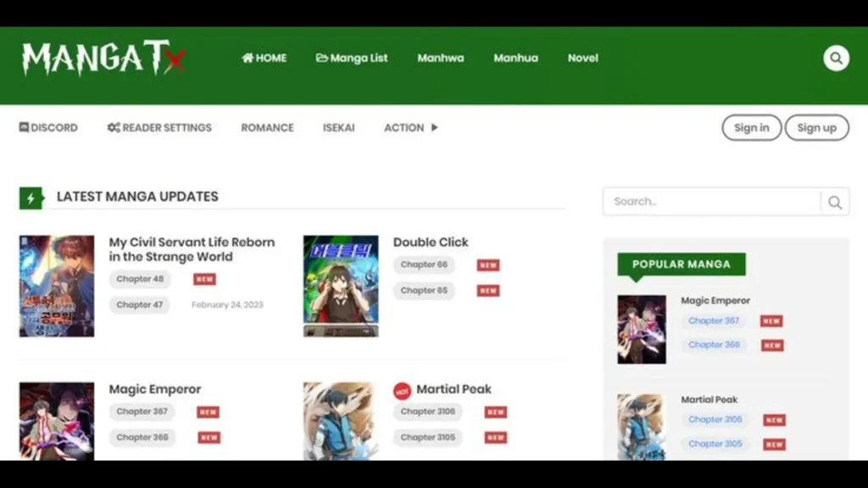
Task: Click Martial Peak cover in latest updates
Action: (341, 421)
